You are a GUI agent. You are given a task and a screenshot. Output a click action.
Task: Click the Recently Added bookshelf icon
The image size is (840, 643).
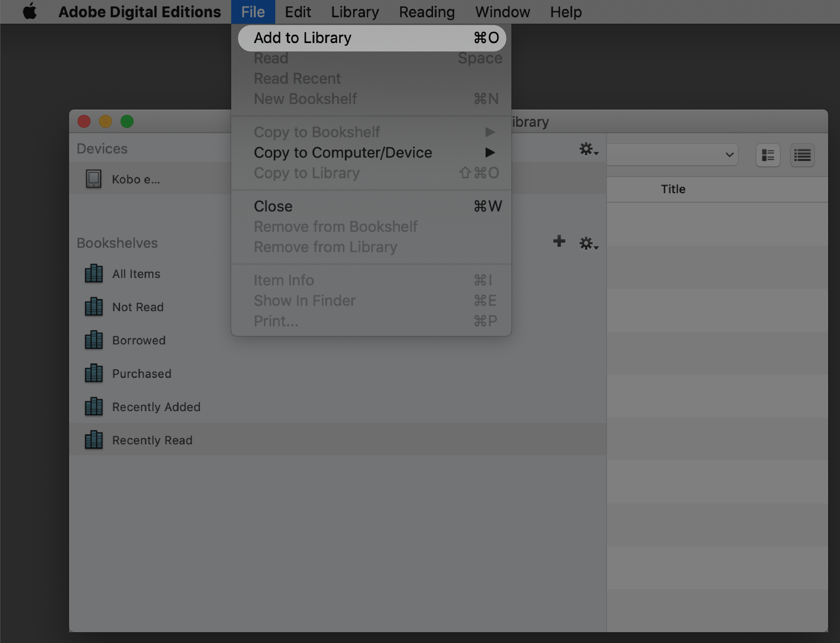[x=94, y=406]
